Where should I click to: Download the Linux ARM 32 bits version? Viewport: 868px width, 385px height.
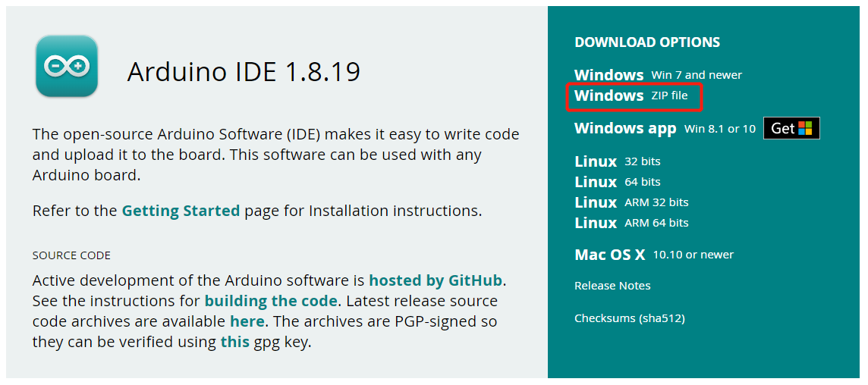coord(631,202)
